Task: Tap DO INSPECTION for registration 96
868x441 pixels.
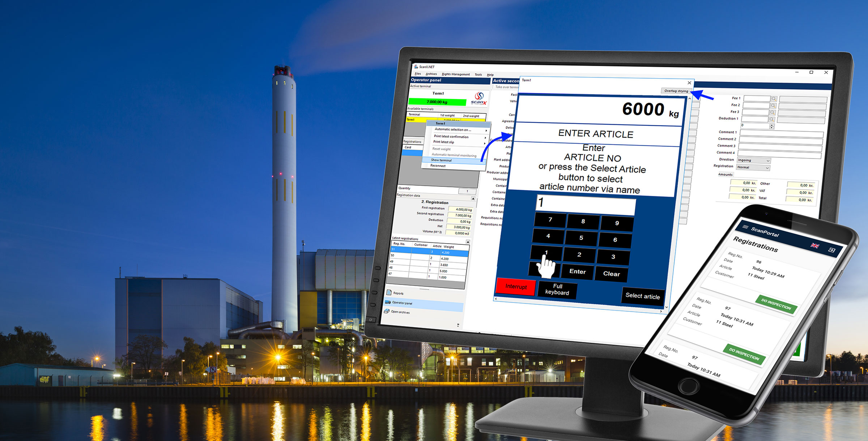Action: 776,304
